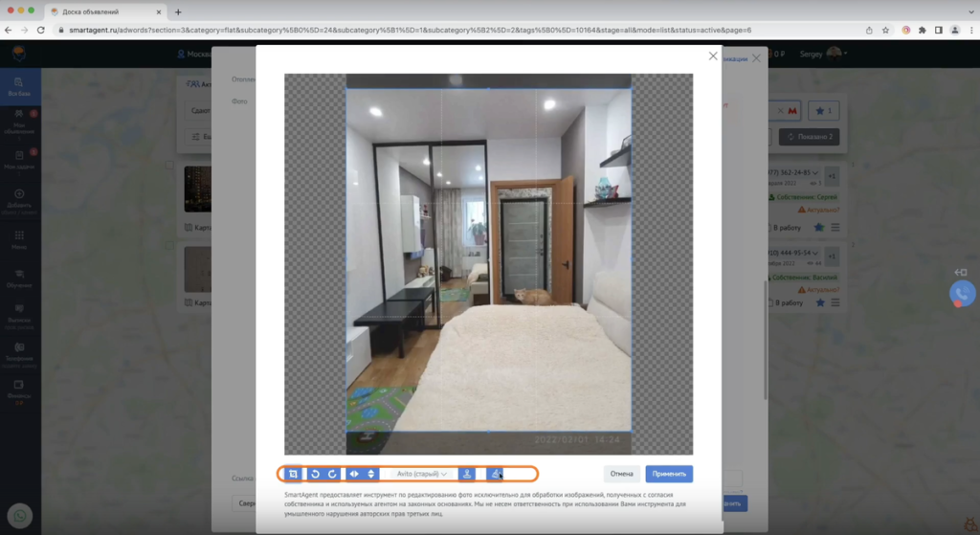Open Финансы in sidebar
Image resolution: width=980 pixels, height=535 pixels.
19,391
